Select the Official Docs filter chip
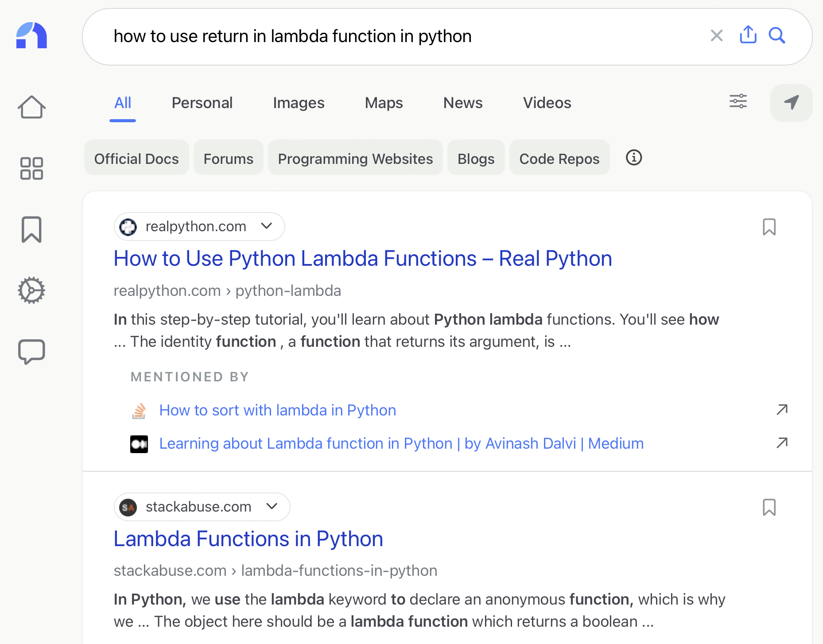This screenshot has height=644, width=823. tap(136, 159)
